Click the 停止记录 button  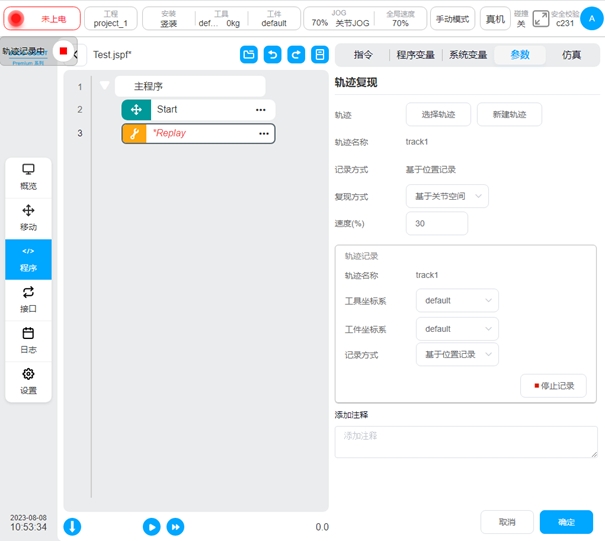coord(553,385)
